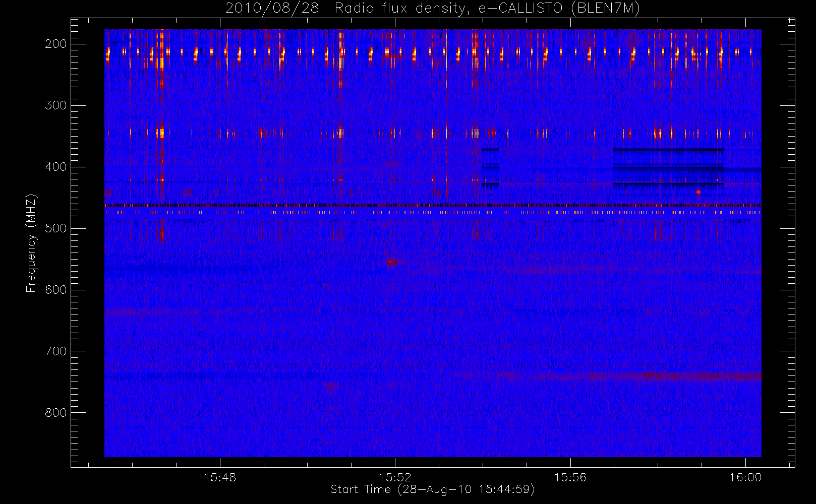Select the 200 frequency tick label

[55, 44]
